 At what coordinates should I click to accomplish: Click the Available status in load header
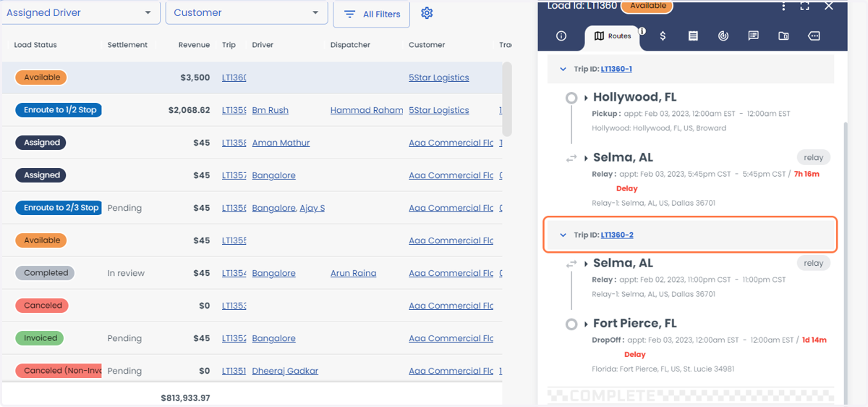coord(647,6)
